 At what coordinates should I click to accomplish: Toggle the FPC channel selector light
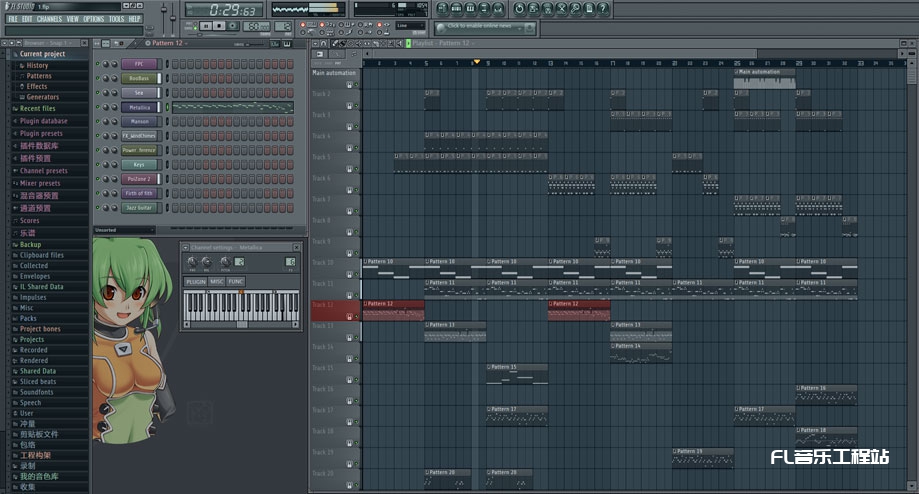click(167, 64)
